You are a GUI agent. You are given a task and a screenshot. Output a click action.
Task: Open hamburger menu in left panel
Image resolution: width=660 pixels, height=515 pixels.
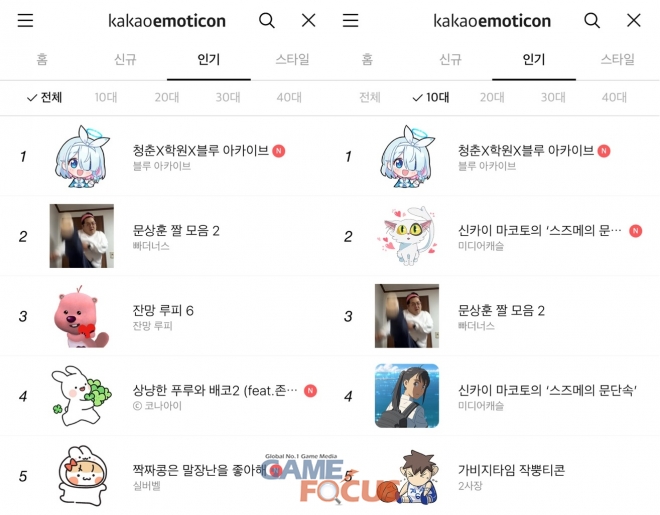tap(25, 20)
